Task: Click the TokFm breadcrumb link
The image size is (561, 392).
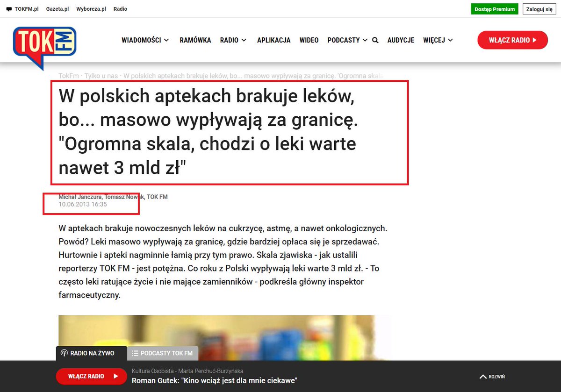Action: (69, 76)
